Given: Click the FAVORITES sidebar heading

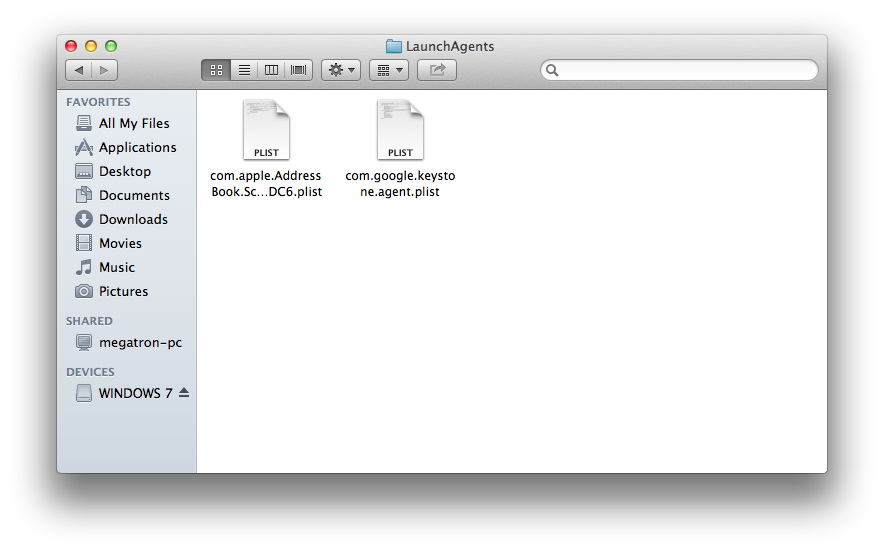Looking at the screenshot, I should (x=98, y=102).
